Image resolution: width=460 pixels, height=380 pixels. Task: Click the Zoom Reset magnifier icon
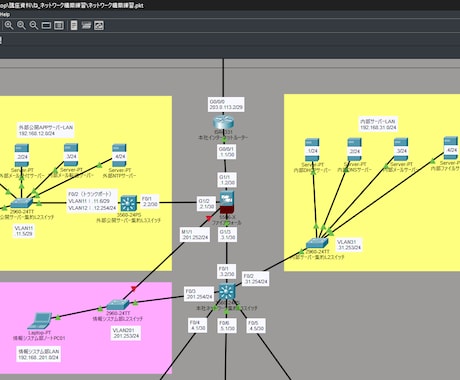tap(21, 25)
